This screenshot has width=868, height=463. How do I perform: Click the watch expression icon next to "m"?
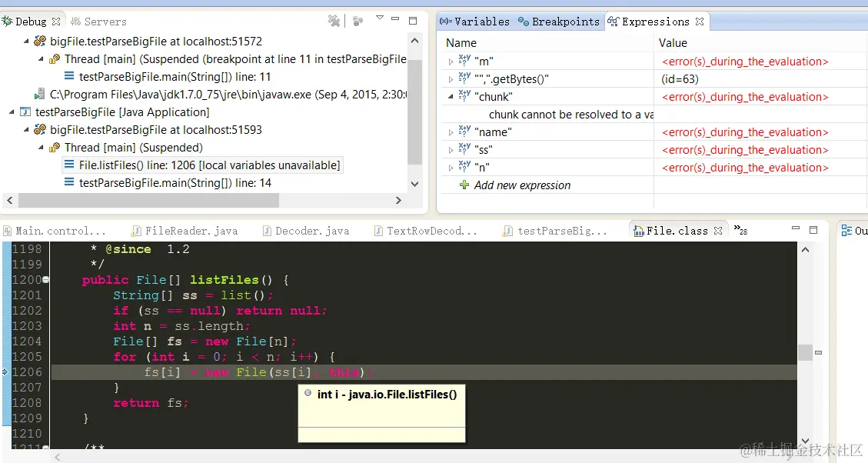tap(464, 61)
